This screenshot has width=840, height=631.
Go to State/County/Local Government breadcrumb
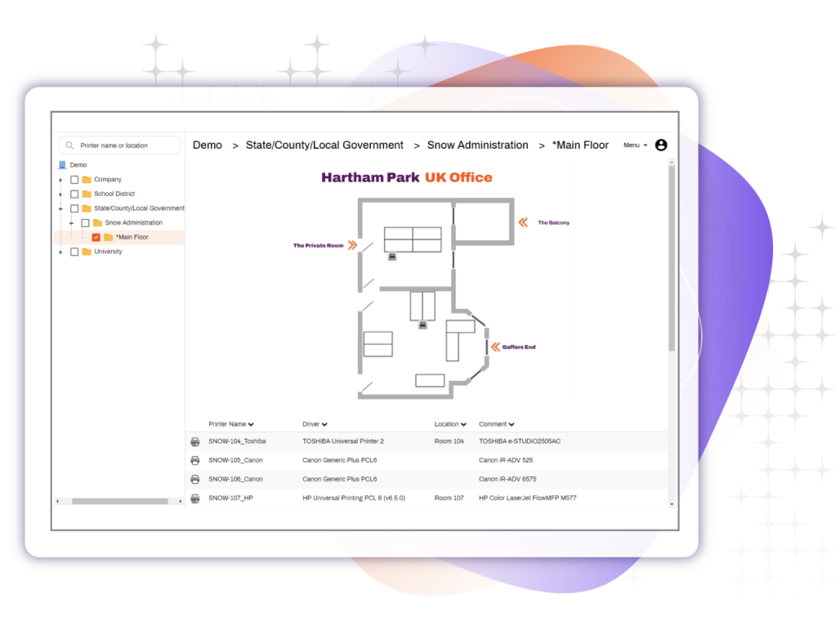click(x=324, y=145)
